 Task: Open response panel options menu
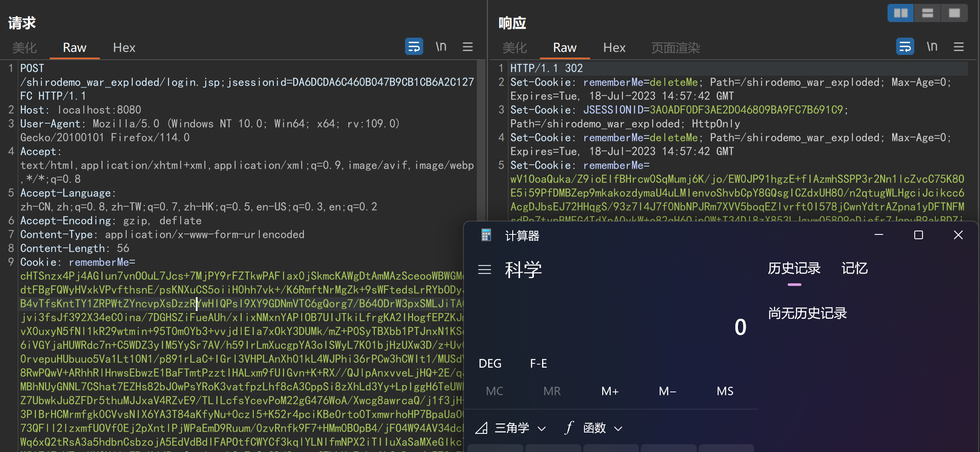point(959,46)
